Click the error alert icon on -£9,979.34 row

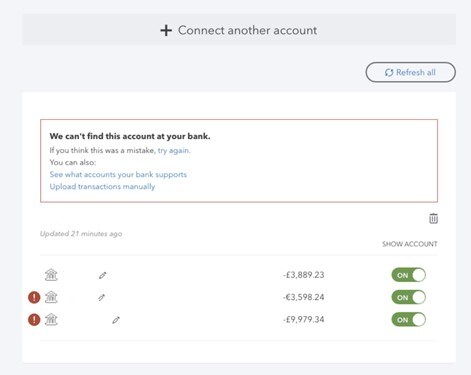pos(34,319)
